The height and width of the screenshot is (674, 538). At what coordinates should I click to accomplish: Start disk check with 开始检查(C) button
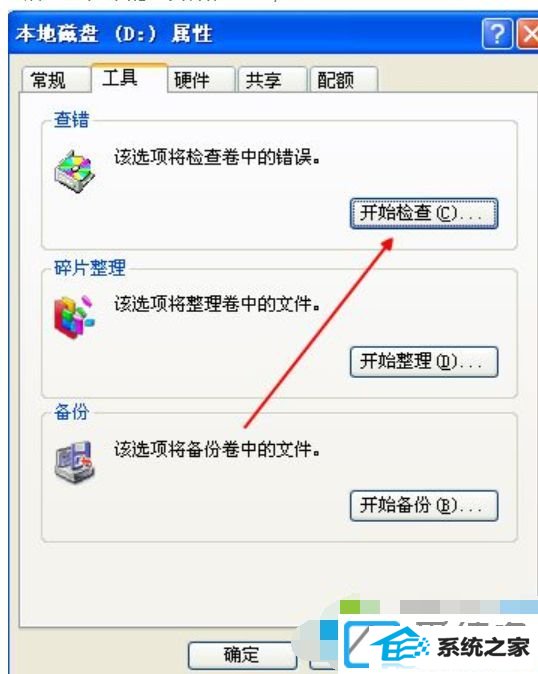[424, 213]
